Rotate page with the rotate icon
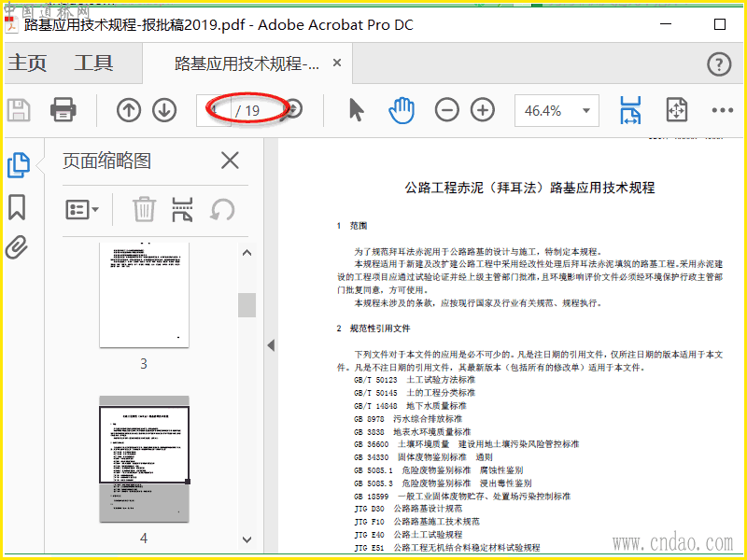The image size is (747, 560). point(222,209)
